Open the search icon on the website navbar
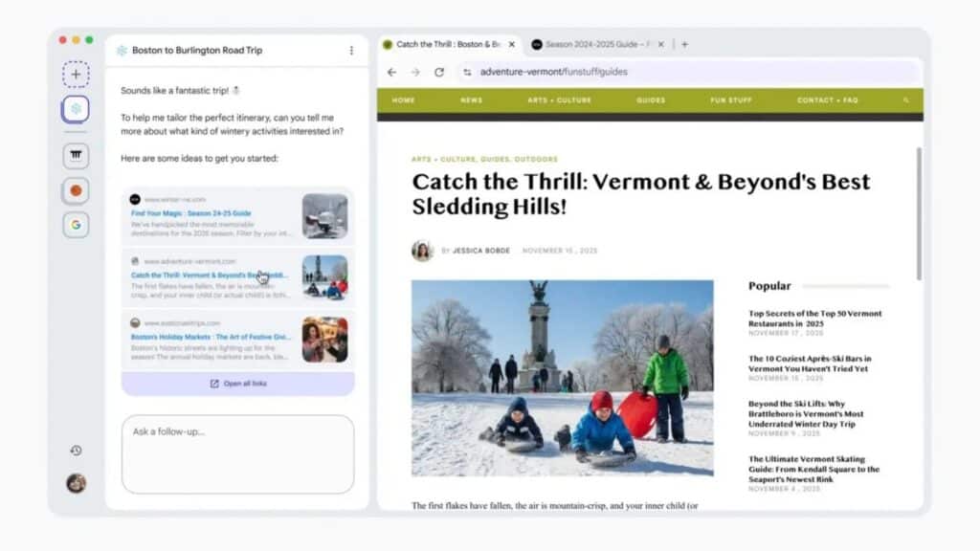The width and height of the screenshot is (980, 551). [905, 99]
